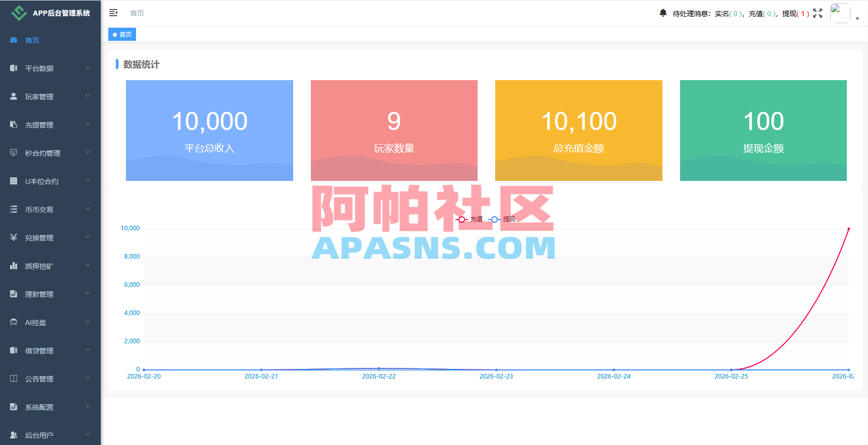The width and height of the screenshot is (868, 445).
Task: Click the red 玩家数量 statistics card
Action: pyautogui.click(x=394, y=131)
